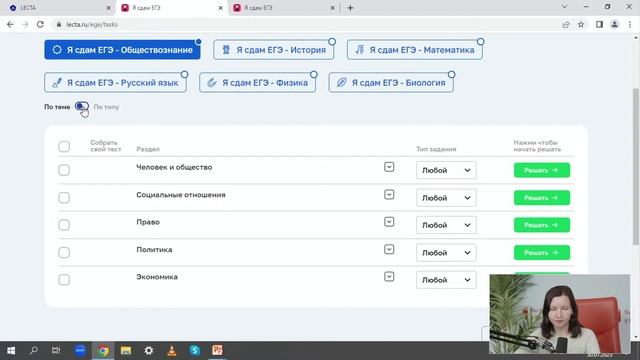Image resolution: width=640 pixels, height=360 pixels.
Task: Open task type dropdown for Человек и общество
Action: 446,170
